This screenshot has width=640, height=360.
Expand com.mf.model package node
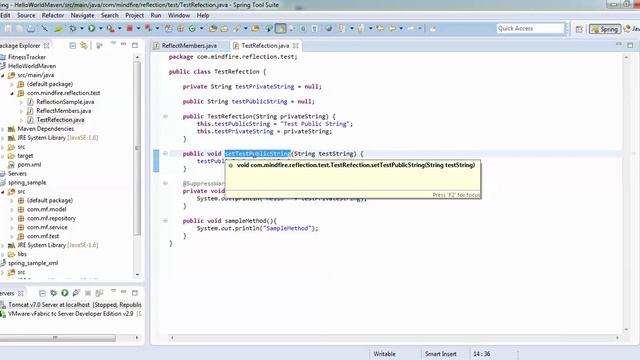[12, 209]
